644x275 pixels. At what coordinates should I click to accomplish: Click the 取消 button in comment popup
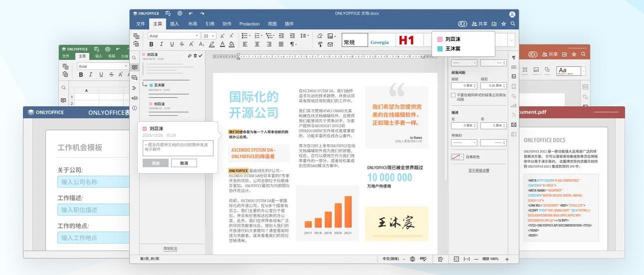pyautogui.click(x=184, y=163)
